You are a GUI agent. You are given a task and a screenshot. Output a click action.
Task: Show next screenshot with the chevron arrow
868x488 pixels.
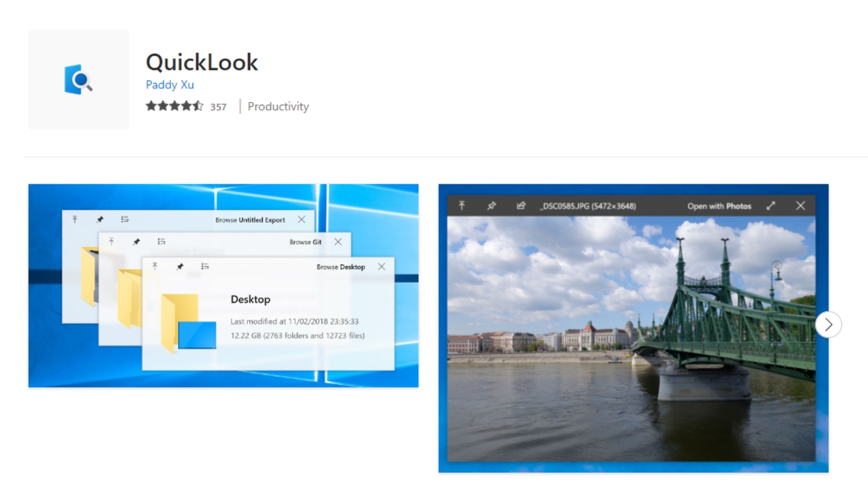[828, 324]
